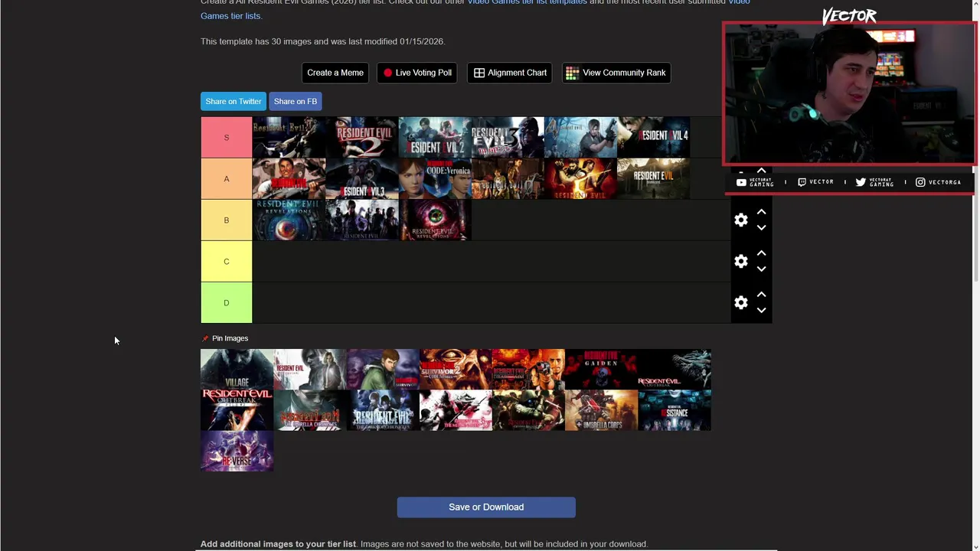
Task: Move tier C row up with chevron
Action: coord(761,253)
